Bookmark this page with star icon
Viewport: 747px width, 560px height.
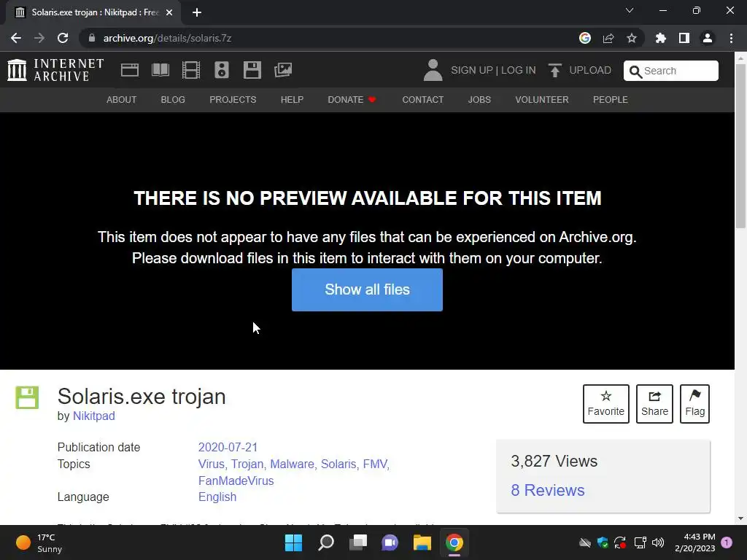point(632,38)
